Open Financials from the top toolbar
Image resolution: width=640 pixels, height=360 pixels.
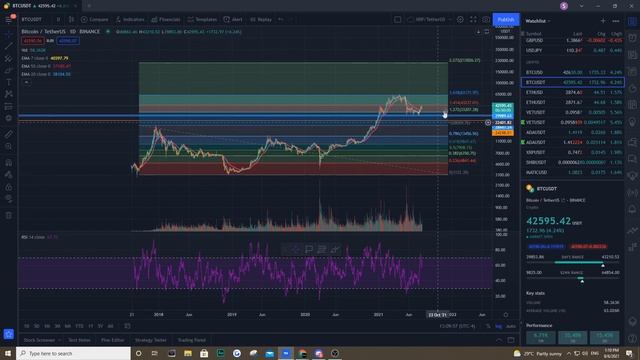click(166, 20)
